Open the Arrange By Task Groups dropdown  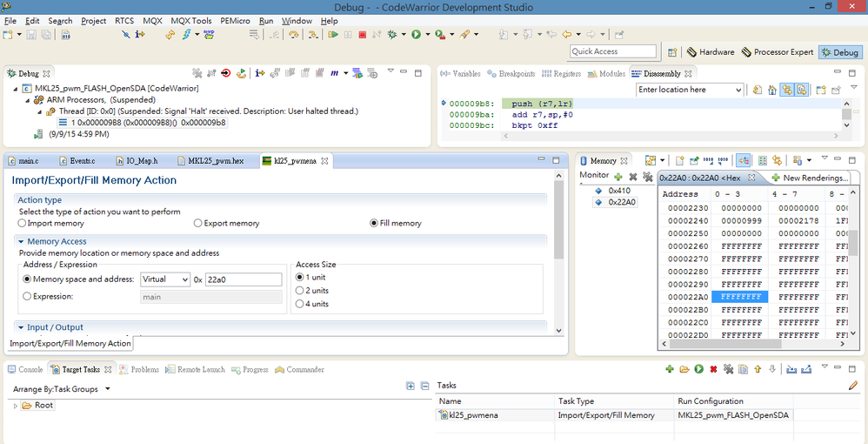click(107, 389)
